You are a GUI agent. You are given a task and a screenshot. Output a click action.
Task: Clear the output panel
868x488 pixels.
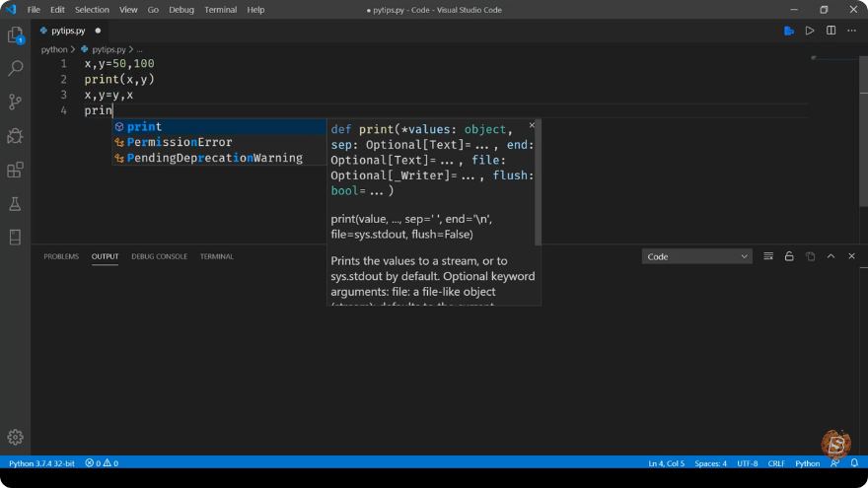tap(767, 256)
